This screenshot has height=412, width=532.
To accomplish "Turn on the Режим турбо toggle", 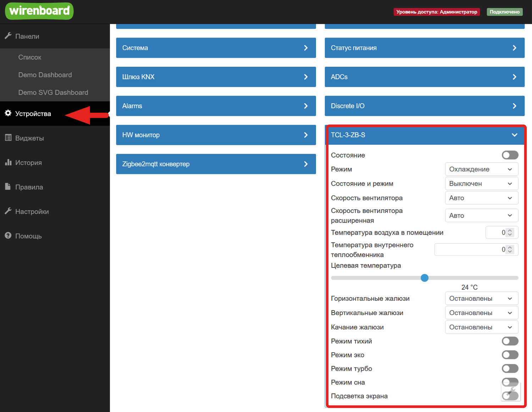I will pyautogui.click(x=510, y=369).
